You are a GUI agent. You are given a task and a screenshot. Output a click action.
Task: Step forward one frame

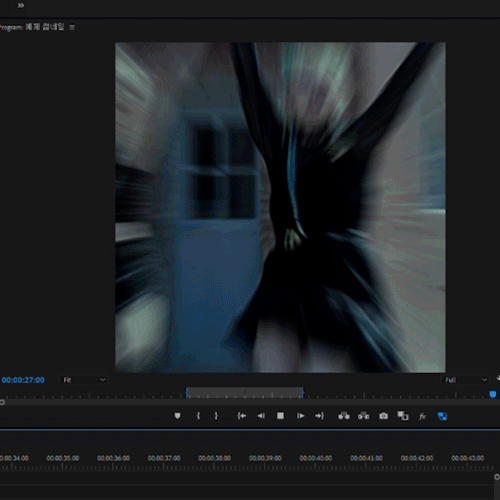(300, 416)
